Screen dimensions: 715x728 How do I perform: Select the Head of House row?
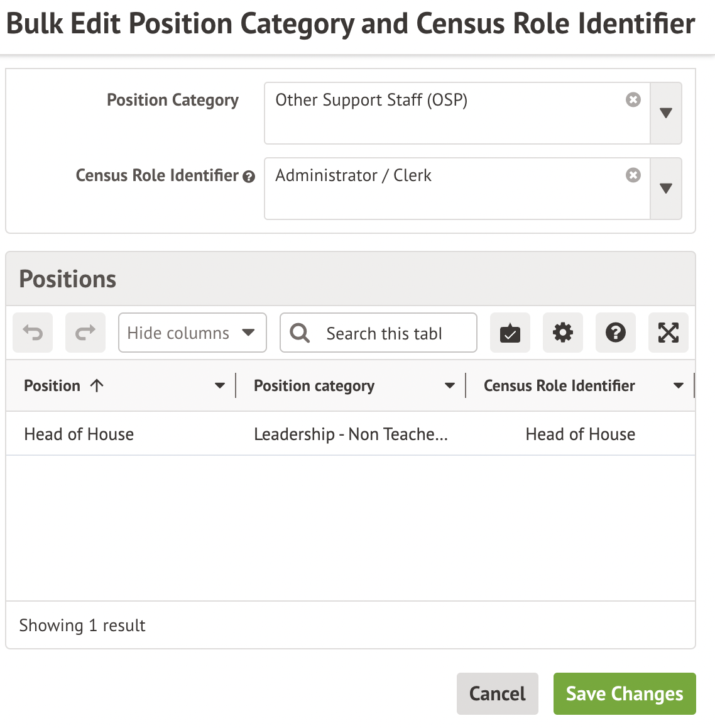[79, 434]
